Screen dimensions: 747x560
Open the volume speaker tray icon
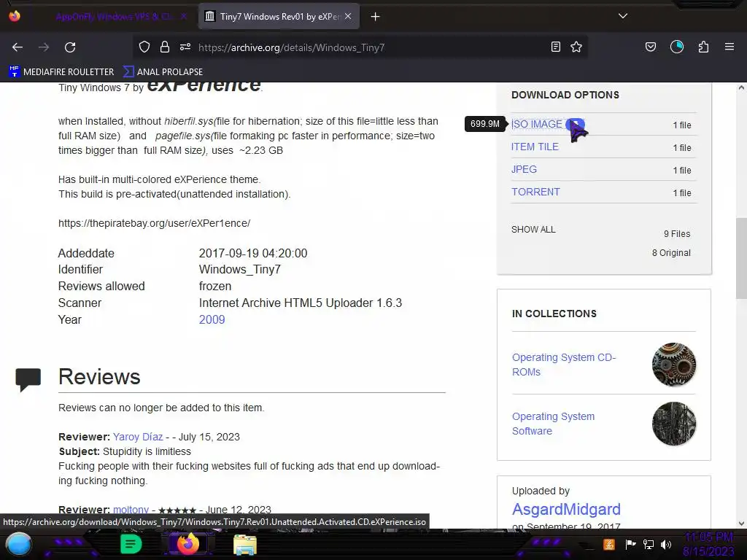coord(666,544)
